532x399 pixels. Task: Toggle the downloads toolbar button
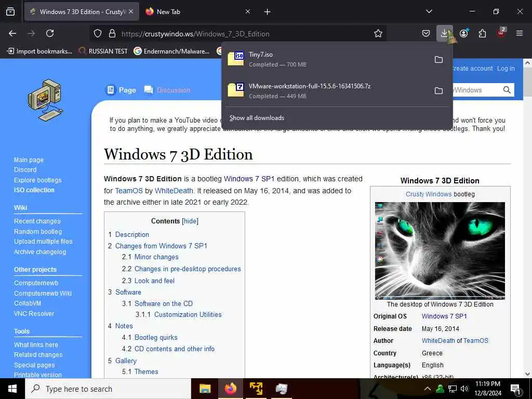click(x=444, y=33)
